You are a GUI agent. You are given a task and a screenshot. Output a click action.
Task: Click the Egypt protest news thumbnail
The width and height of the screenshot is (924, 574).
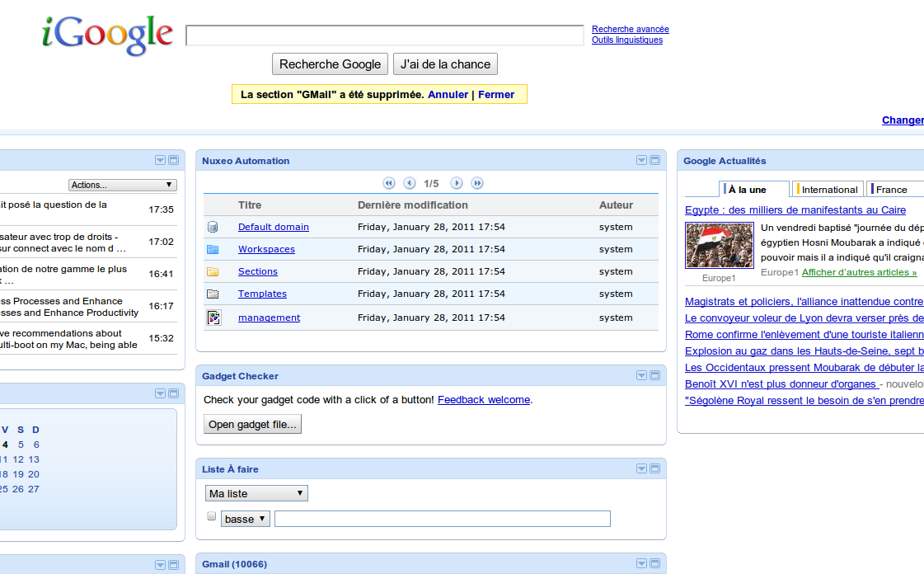tap(720, 245)
